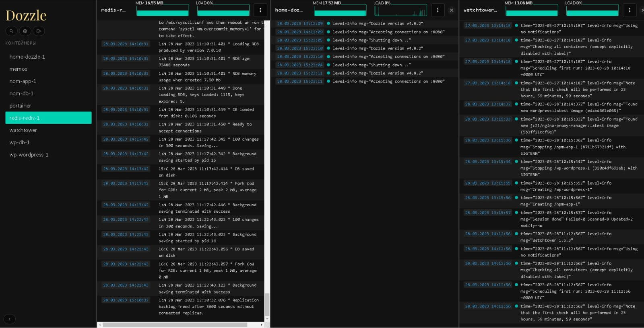Click first "Shutting down..." log line at 15:22:05

[372, 40]
